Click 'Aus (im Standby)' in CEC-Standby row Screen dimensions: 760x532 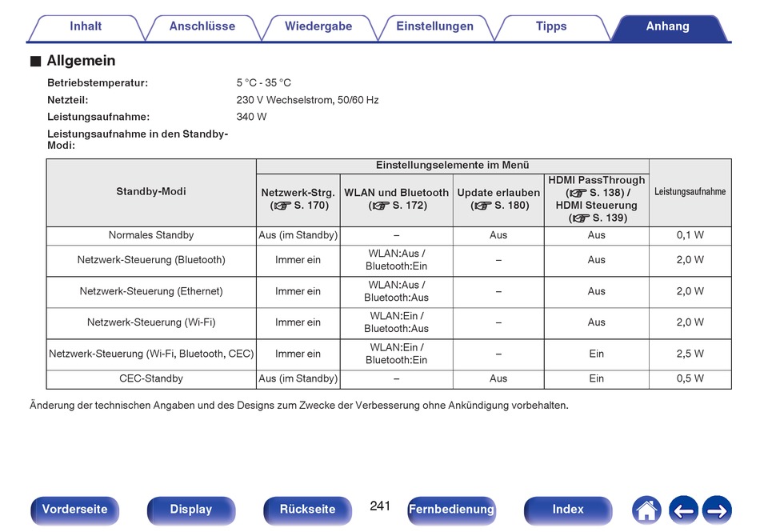(x=298, y=378)
